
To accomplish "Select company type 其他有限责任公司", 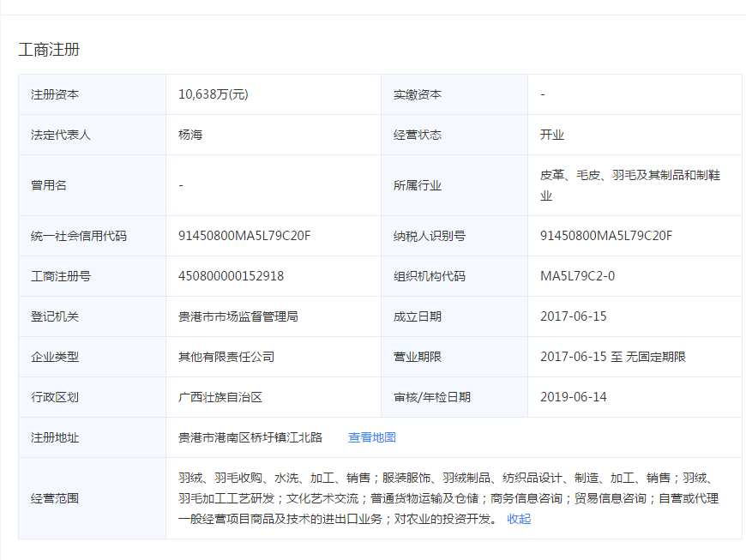I will pos(226,357).
